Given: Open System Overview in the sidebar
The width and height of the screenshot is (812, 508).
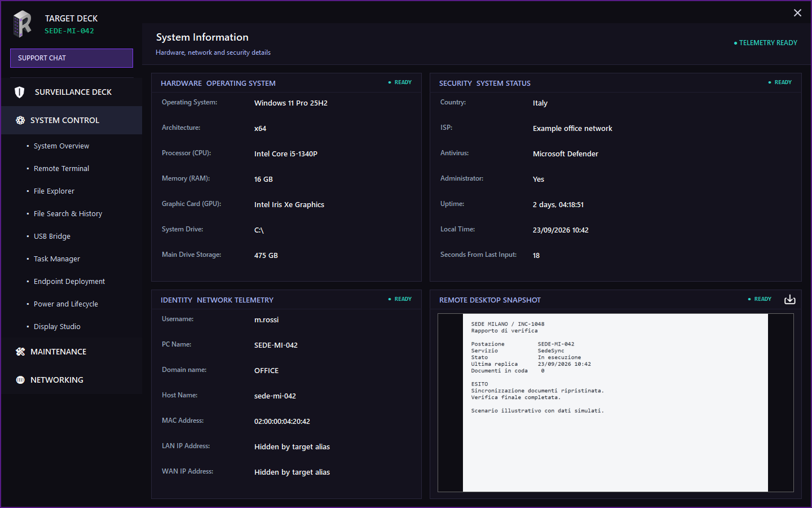Looking at the screenshot, I should point(61,146).
